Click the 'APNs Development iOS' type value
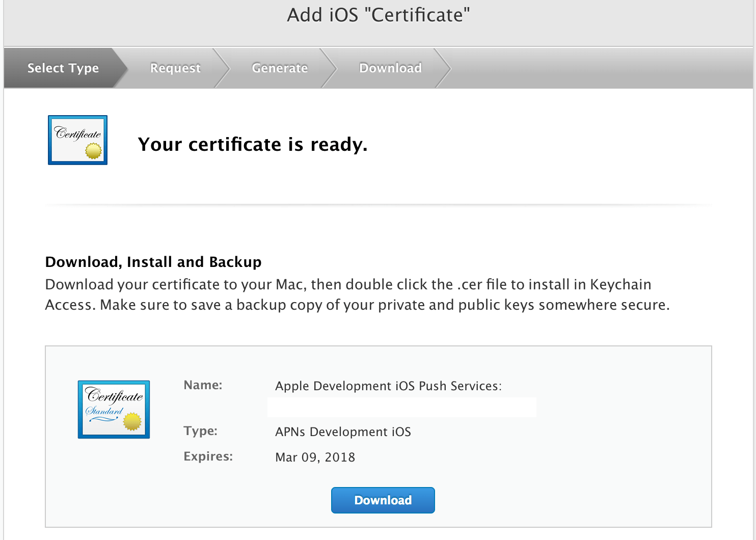This screenshot has height=540, width=756. (x=343, y=431)
